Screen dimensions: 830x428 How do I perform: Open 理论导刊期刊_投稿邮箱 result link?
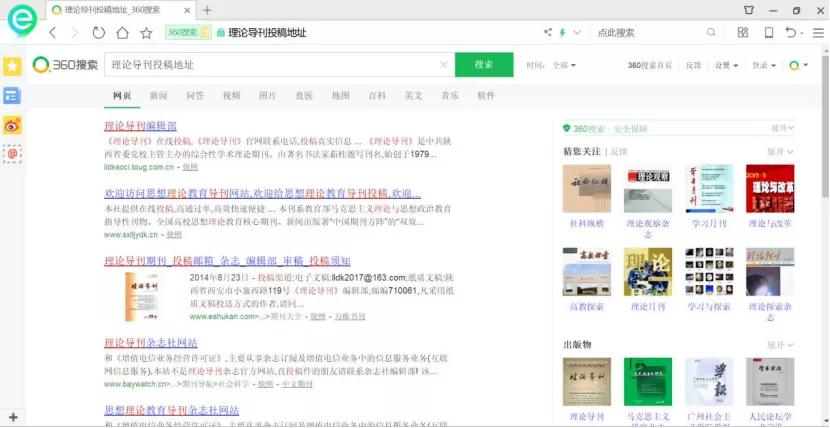227,261
